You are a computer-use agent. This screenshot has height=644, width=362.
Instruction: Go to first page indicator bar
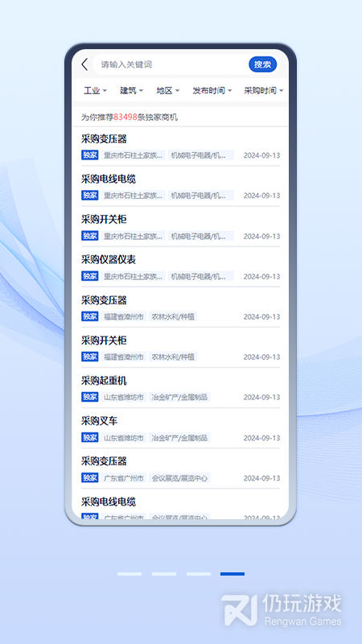(130, 574)
